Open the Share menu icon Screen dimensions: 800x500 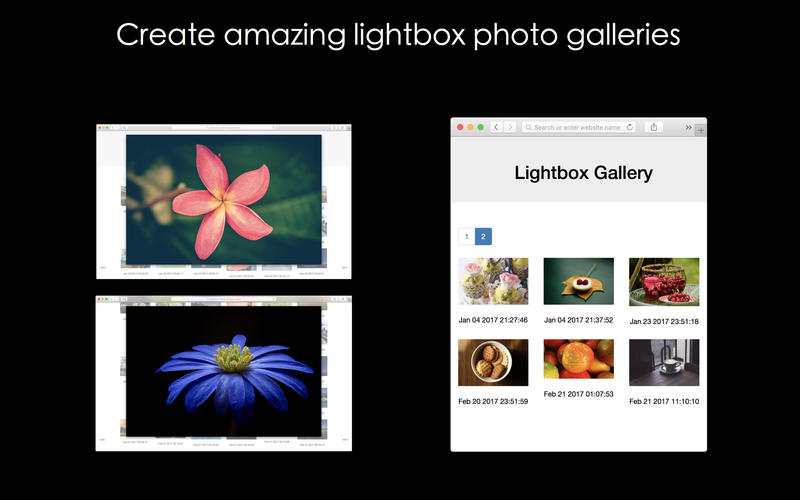point(654,127)
